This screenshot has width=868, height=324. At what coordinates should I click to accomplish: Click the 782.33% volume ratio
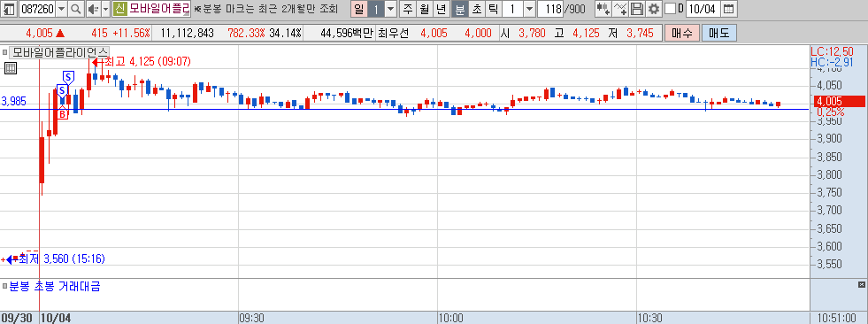click(246, 34)
